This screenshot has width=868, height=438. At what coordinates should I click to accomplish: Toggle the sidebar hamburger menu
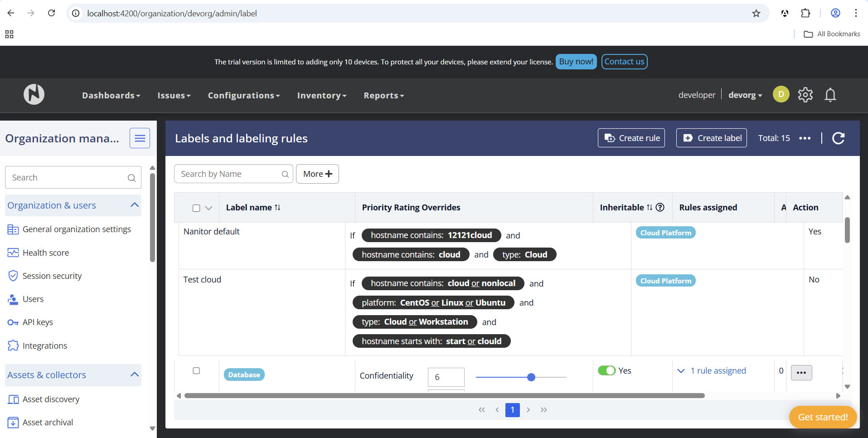coord(140,138)
